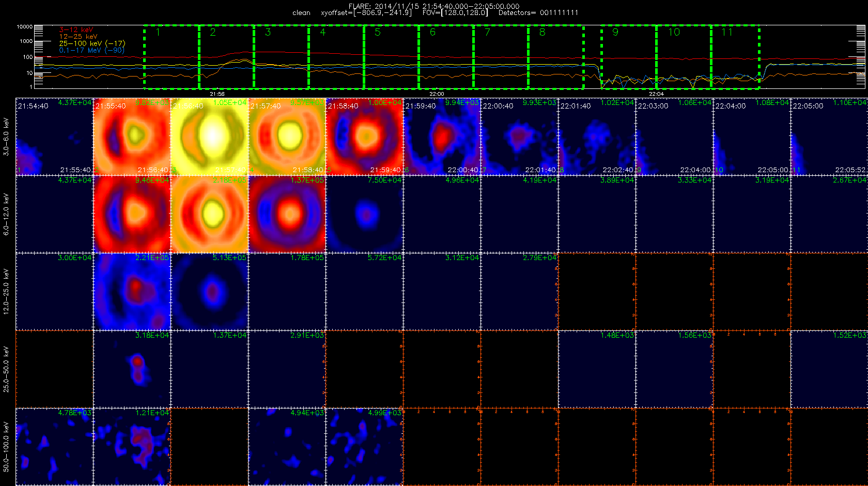The image size is (868, 486).
Task: Click the 2.67E+04 peak value
Action: 850,180
